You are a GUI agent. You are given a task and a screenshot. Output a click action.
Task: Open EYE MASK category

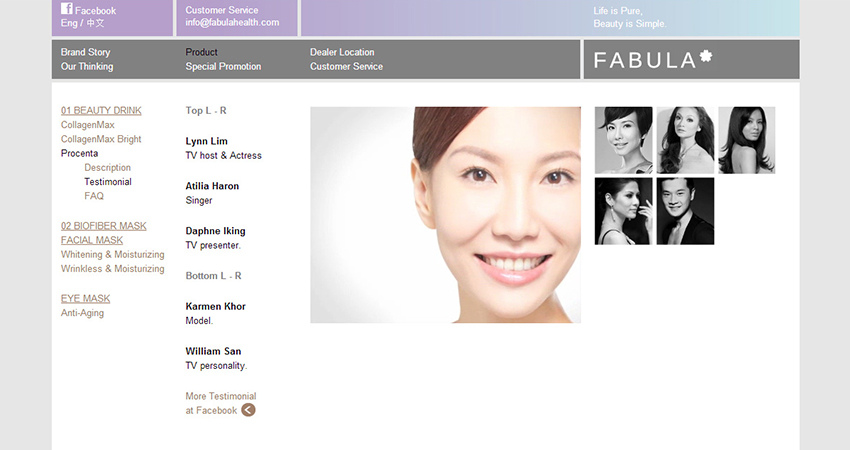point(85,299)
